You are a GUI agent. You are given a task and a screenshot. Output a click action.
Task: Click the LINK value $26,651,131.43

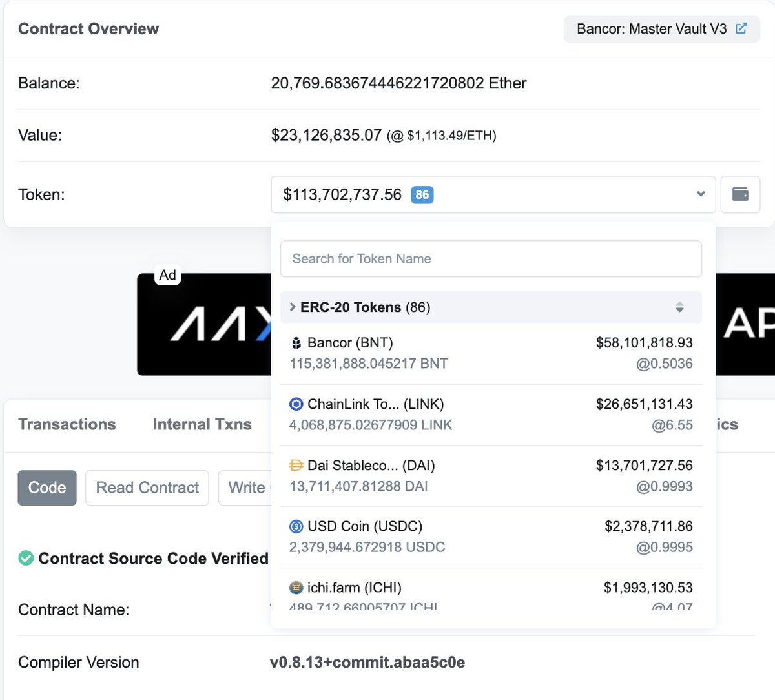point(644,404)
